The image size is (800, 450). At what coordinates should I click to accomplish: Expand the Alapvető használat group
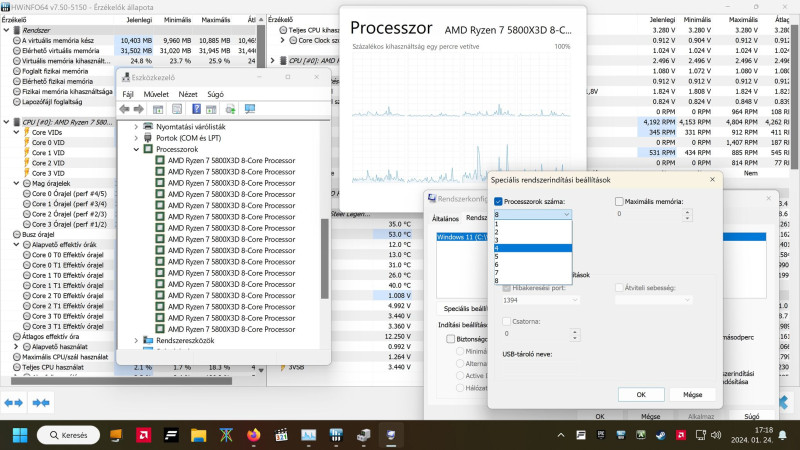click(x=16, y=346)
